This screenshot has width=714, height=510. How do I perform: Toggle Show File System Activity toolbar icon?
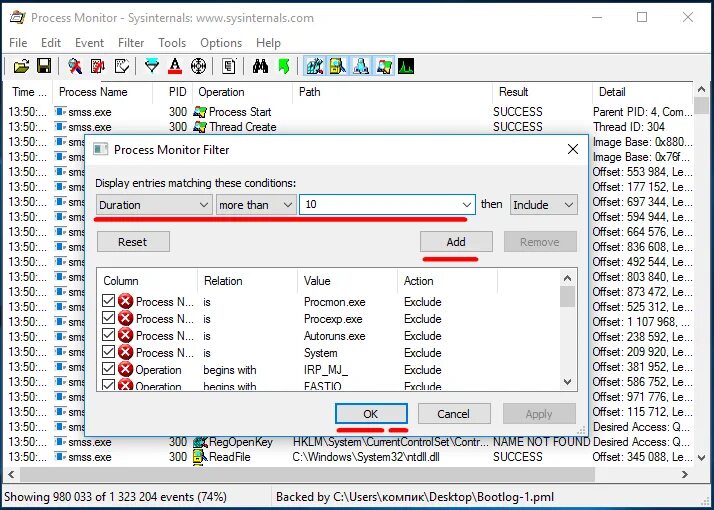[x=338, y=66]
